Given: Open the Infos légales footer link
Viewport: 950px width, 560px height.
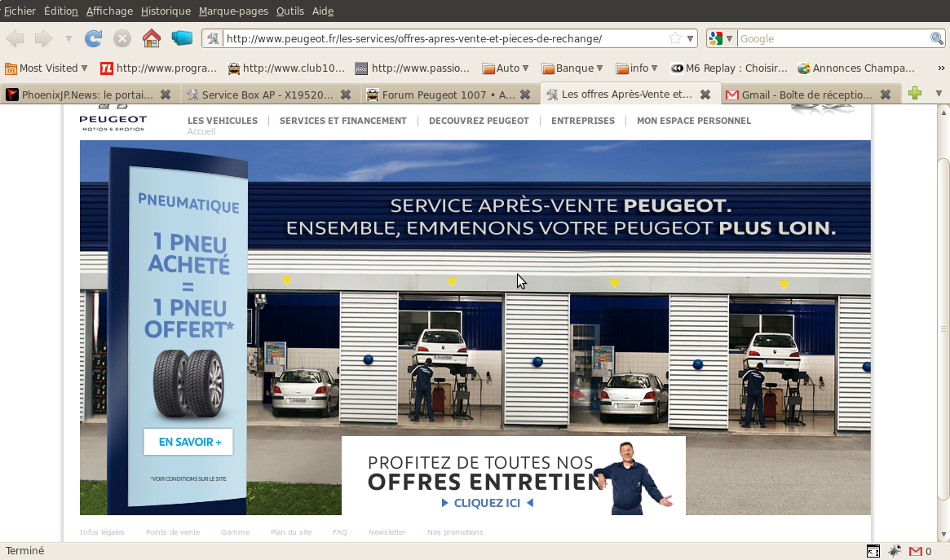Looking at the screenshot, I should pyautogui.click(x=102, y=532).
